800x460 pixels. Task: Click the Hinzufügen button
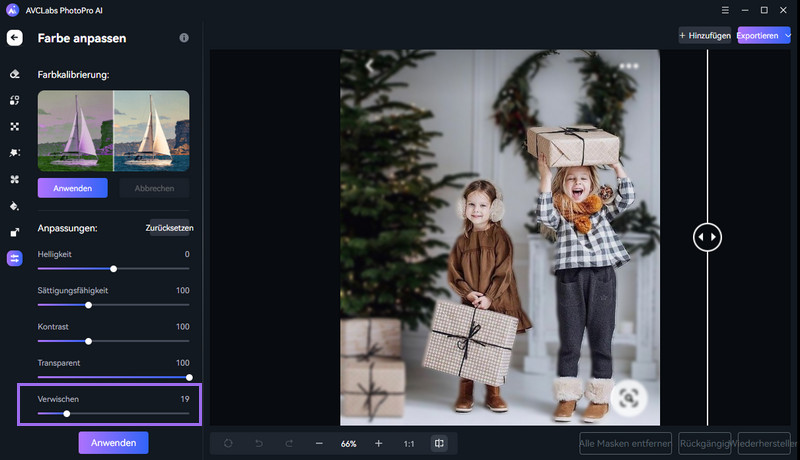(705, 35)
